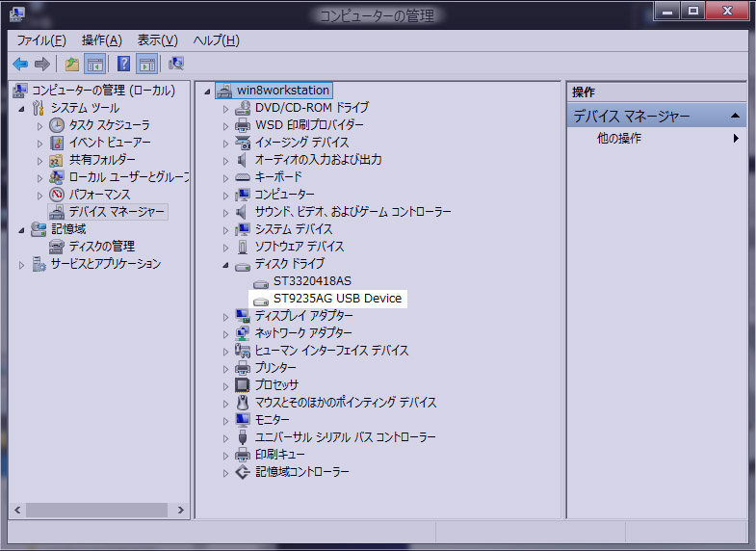Click the ディスプレイ アダプター icon
The width and height of the screenshot is (756, 551).
243,316
